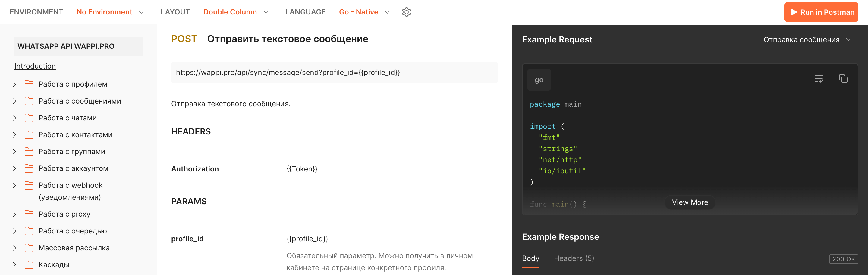
Task: Copy the Go code snippet to clipboard
Action: [x=843, y=79]
